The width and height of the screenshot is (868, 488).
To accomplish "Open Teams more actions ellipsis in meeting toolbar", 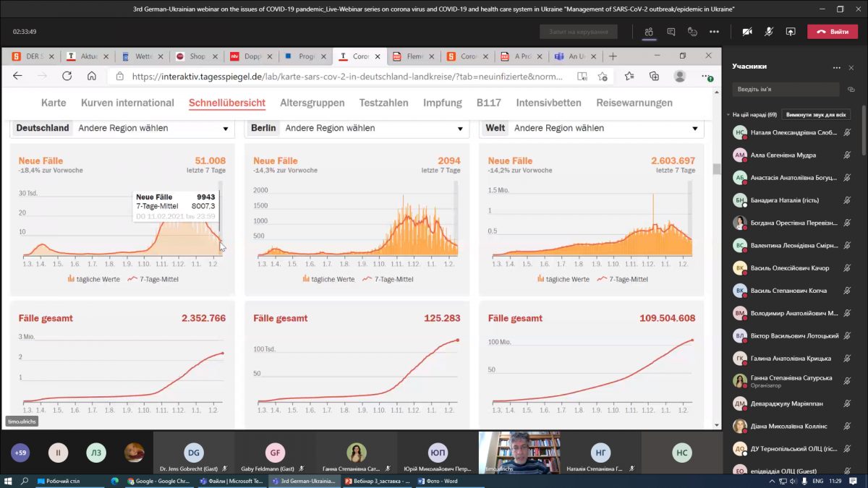I will (715, 32).
